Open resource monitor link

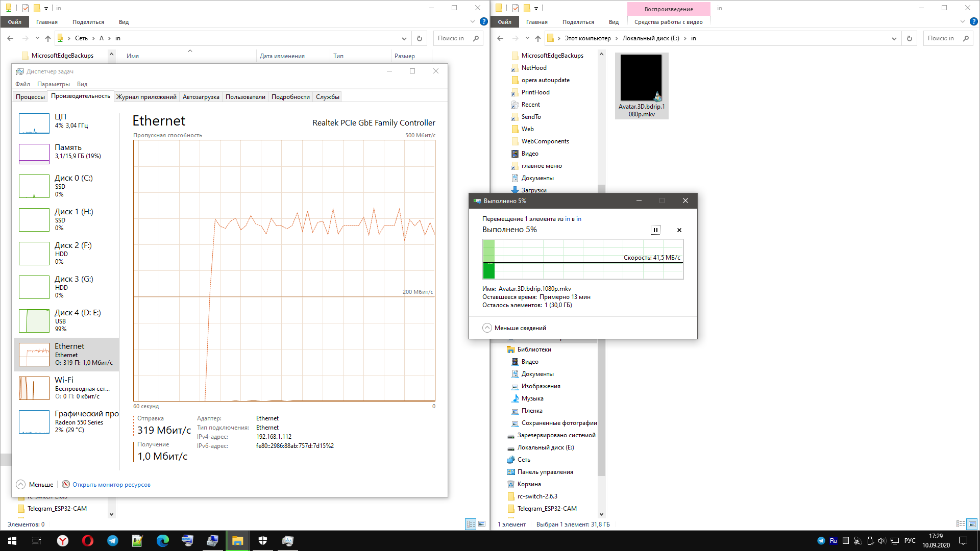point(111,485)
